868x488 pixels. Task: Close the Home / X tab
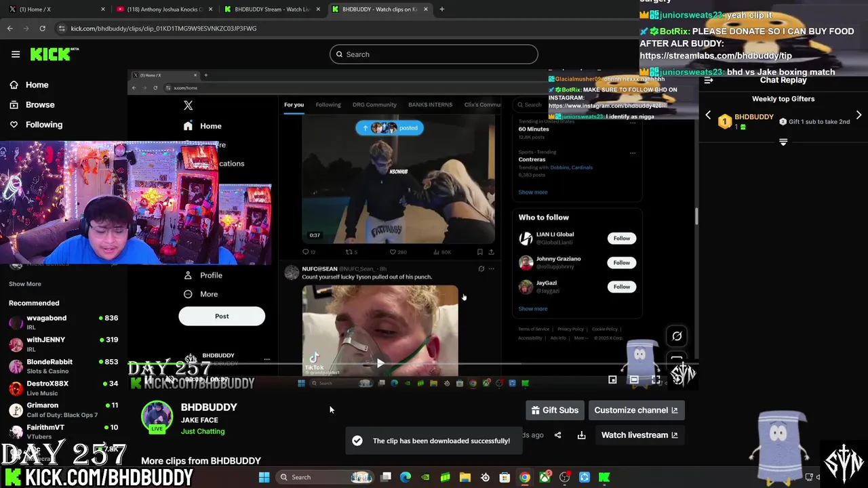(x=103, y=9)
